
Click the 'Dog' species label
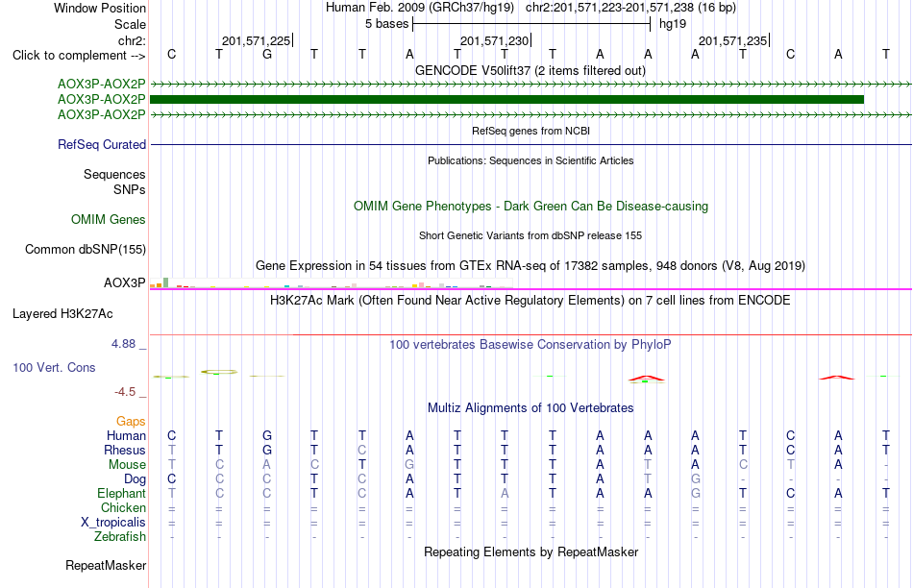pyautogui.click(x=135, y=478)
